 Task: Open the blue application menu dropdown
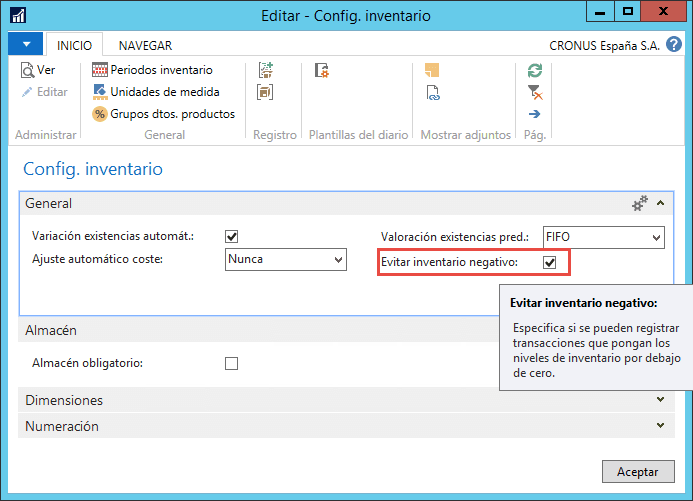click(26, 44)
